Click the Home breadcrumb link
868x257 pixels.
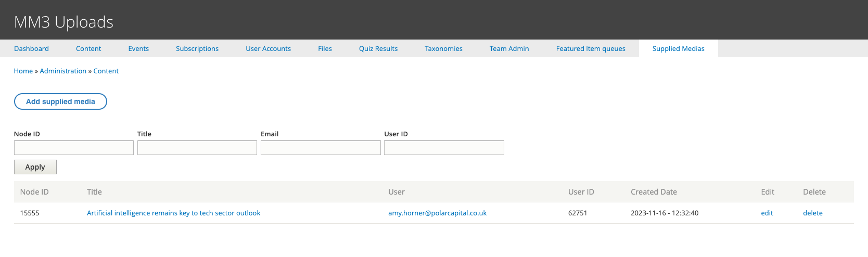point(23,71)
